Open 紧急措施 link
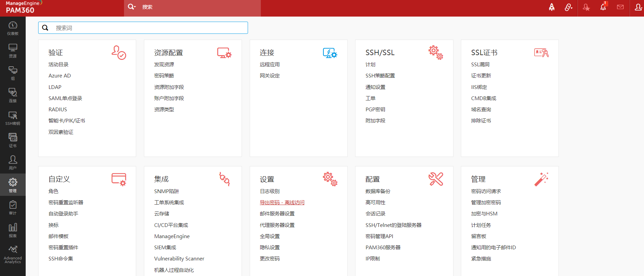 coord(481,259)
